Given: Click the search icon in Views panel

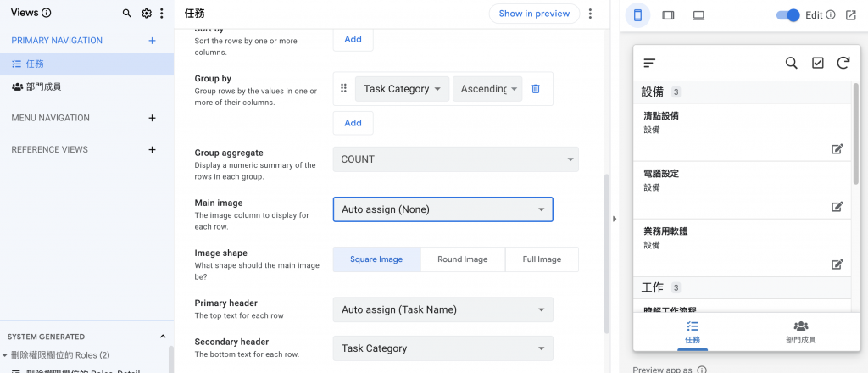Looking at the screenshot, I should 127,14.
